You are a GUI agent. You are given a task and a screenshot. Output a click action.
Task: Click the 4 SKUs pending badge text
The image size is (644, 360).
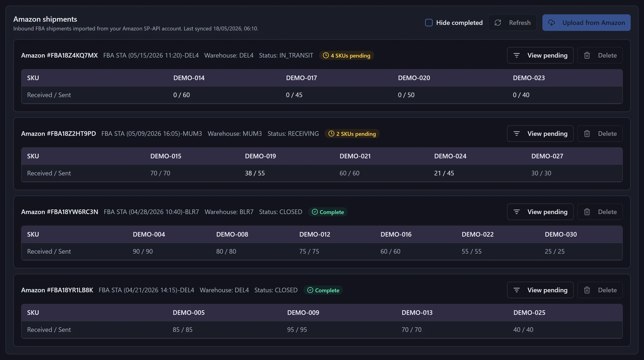350,56
